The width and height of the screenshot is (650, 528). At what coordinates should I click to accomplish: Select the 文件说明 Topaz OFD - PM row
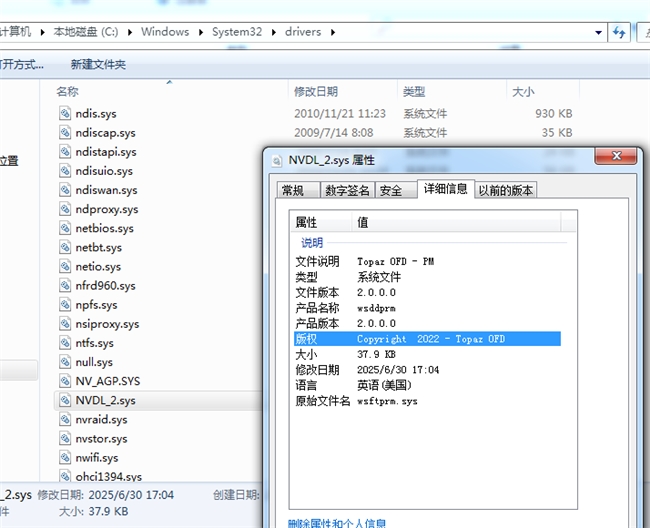pos(427,262)
